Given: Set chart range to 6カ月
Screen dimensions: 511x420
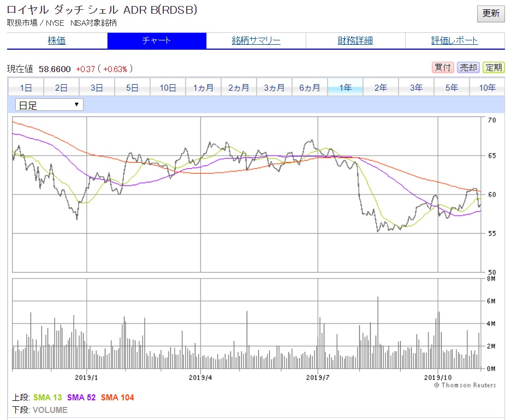Looking at the screenshot, I should click(310, 87).
